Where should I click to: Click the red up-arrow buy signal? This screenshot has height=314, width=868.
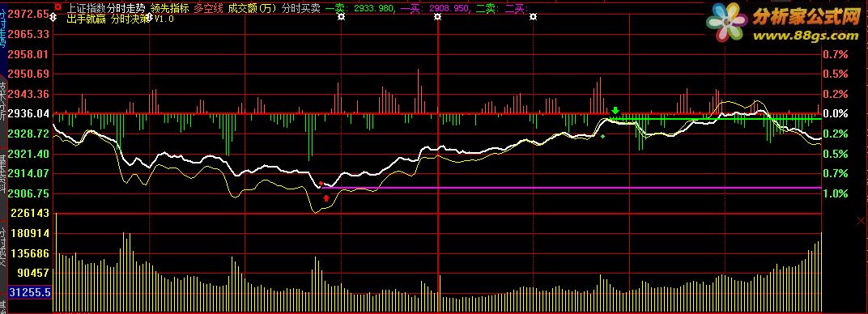tap(326, 198)
